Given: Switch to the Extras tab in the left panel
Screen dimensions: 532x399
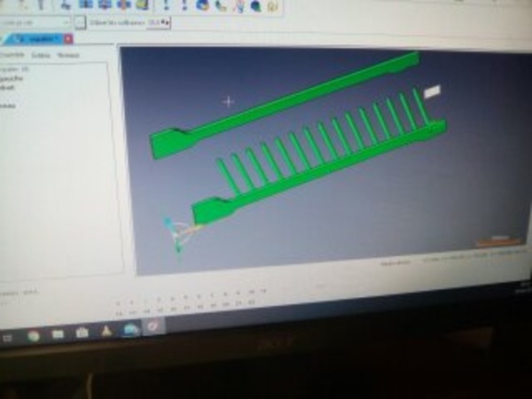Looking at the screenshot, I should point(39,55).
